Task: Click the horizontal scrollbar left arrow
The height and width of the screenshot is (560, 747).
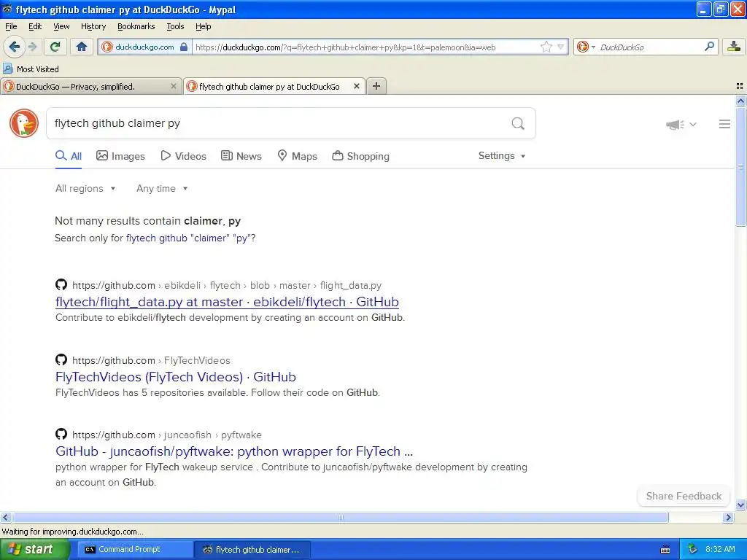Action: click(5, 517)
